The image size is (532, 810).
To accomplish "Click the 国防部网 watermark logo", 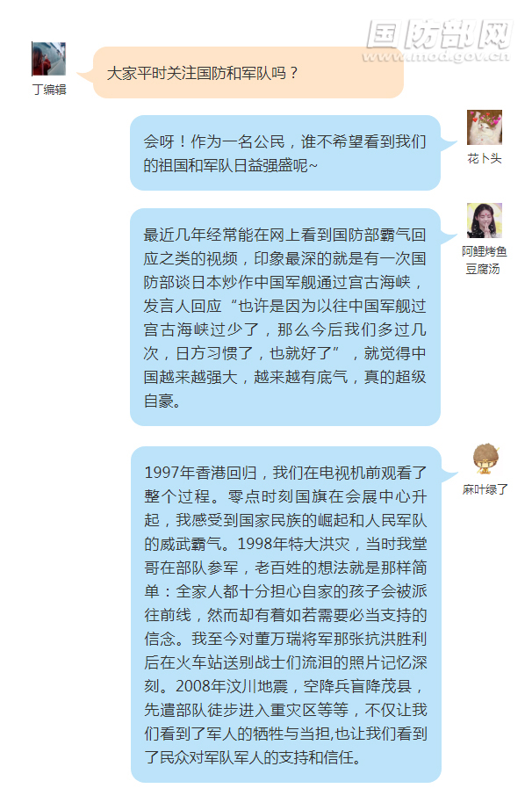I will pos(439,34).
